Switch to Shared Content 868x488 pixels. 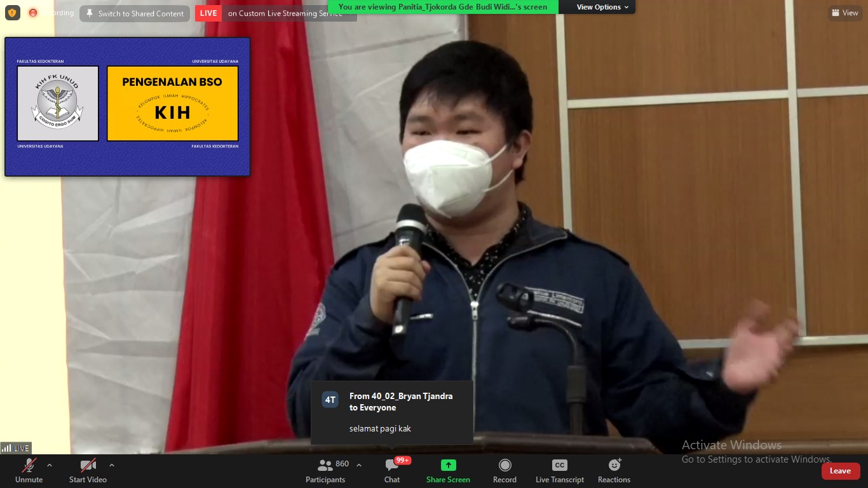(x=135, y=13)
